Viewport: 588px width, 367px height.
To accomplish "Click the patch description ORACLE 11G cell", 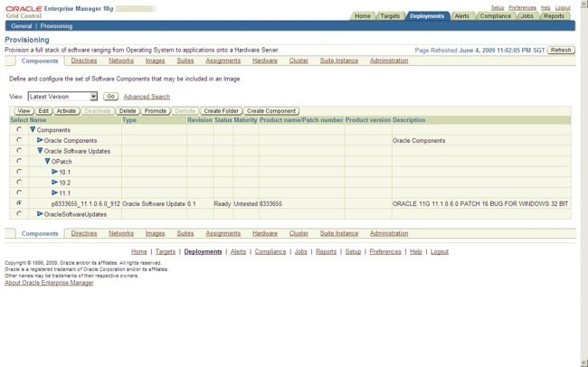I will tap(480, 203).
